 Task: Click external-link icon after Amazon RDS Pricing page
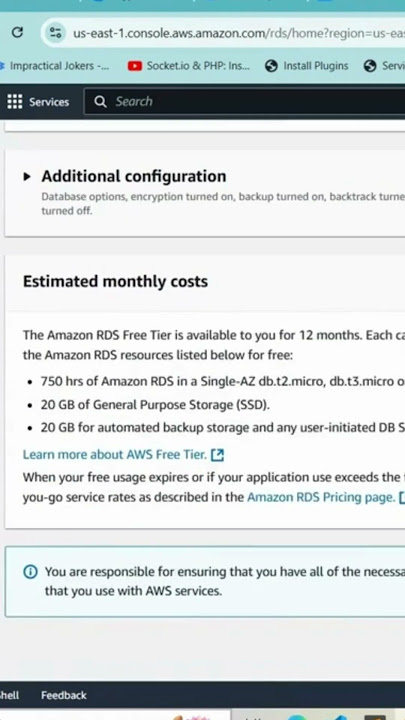[402, 497]
